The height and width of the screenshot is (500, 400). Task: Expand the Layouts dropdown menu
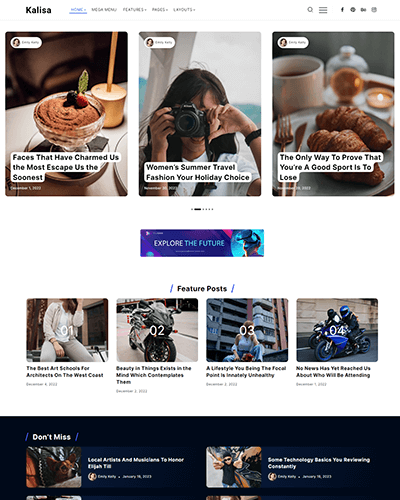(x=184, y=10)
